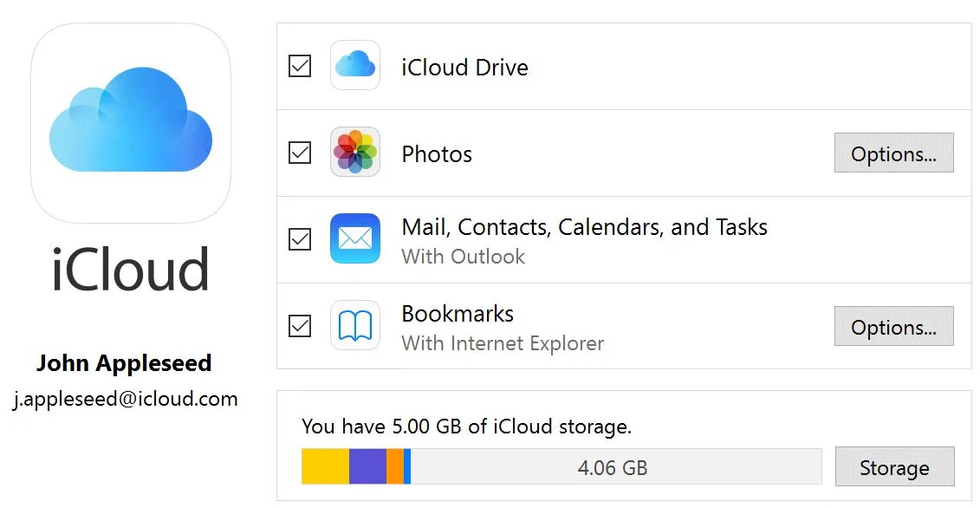The image size is (980, 508).
Task: Click the 4.06 GB free storage area
Action: click(x=613, y=467)
